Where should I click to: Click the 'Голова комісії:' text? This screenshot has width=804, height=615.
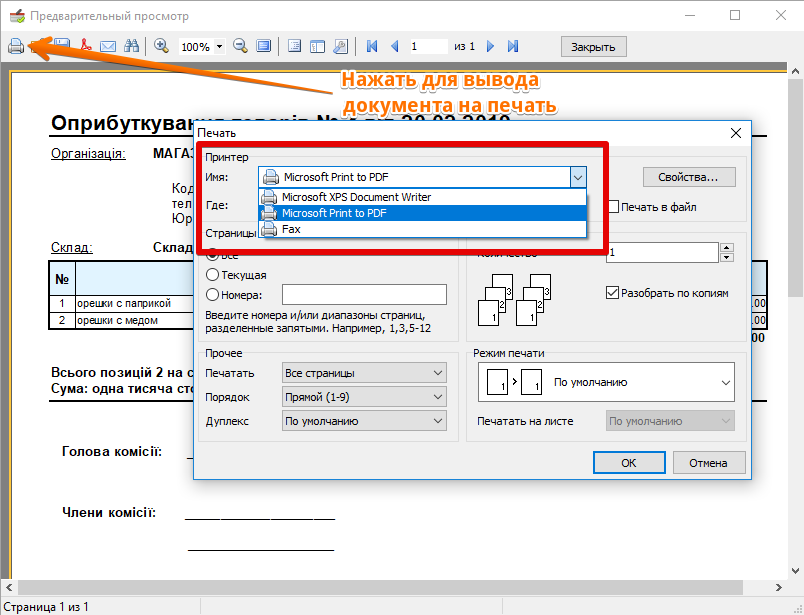pyautogui.click(x=112, y=451)
